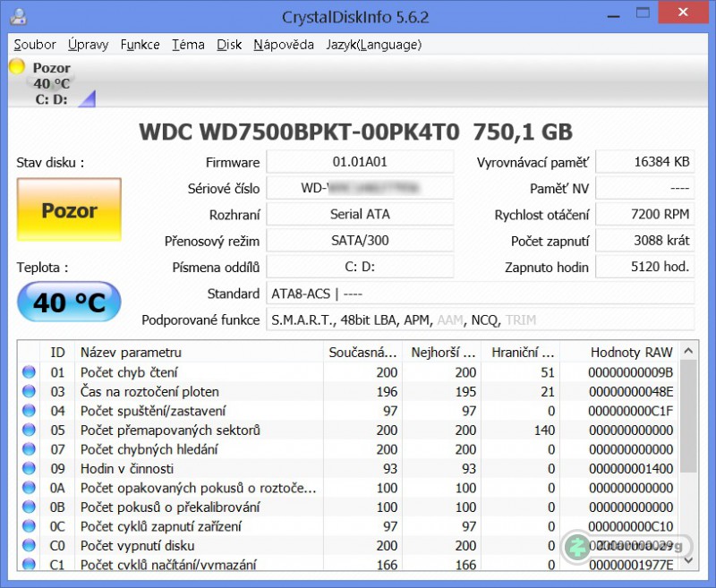Select the row Počet vypnutí disku
Image resolution: width=716 pixels, height=588 pixels.
tap(348, 545)
